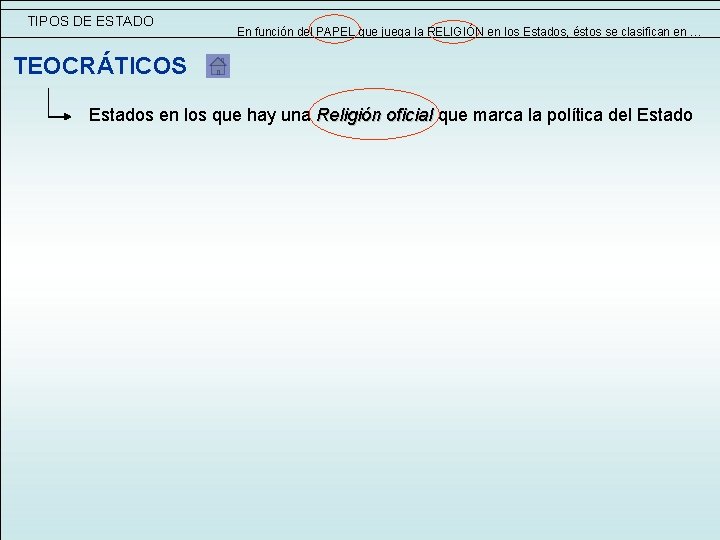The image size is (720, 540).
Task: Click the TIPOS DE ESTADO title
Action: pos(90,21)
